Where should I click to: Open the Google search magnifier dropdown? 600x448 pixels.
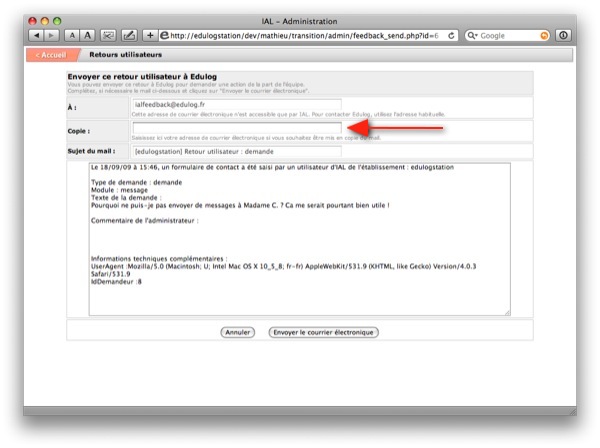click(472, 35)
